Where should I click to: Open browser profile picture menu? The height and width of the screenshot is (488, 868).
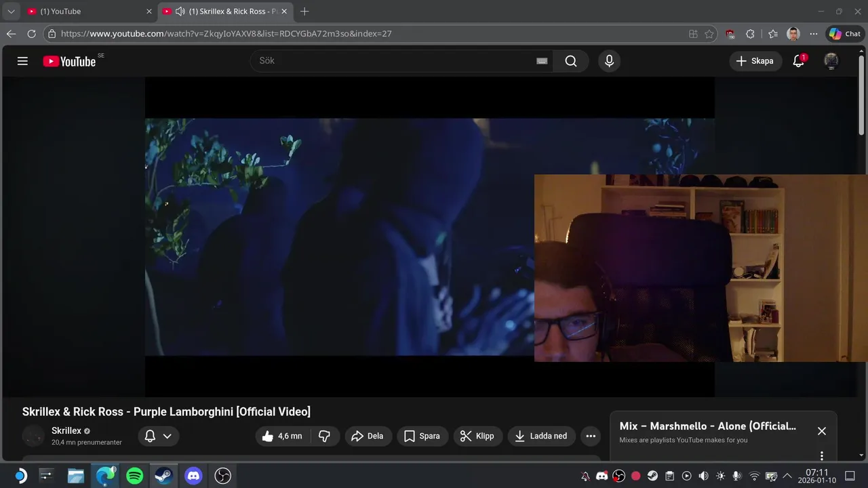793,34
